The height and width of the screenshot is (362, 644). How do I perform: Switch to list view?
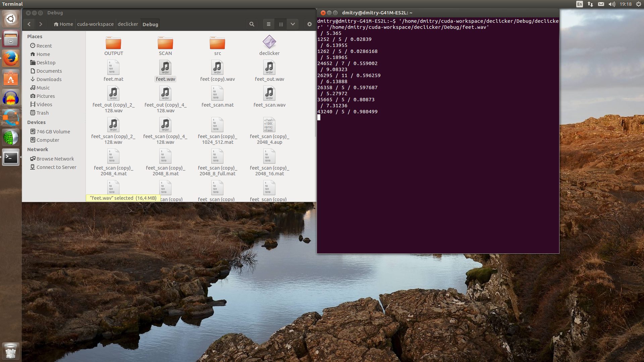268,24
